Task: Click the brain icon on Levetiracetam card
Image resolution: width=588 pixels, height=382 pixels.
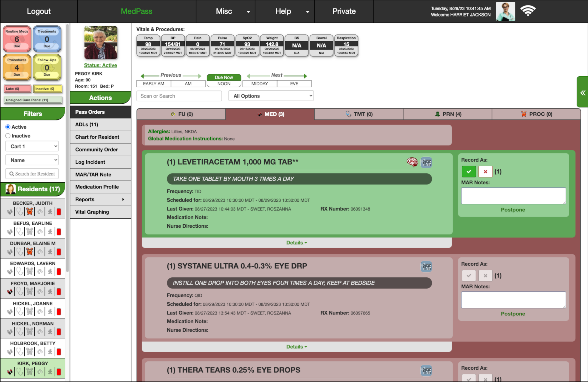Action: (x=412, y=162)
